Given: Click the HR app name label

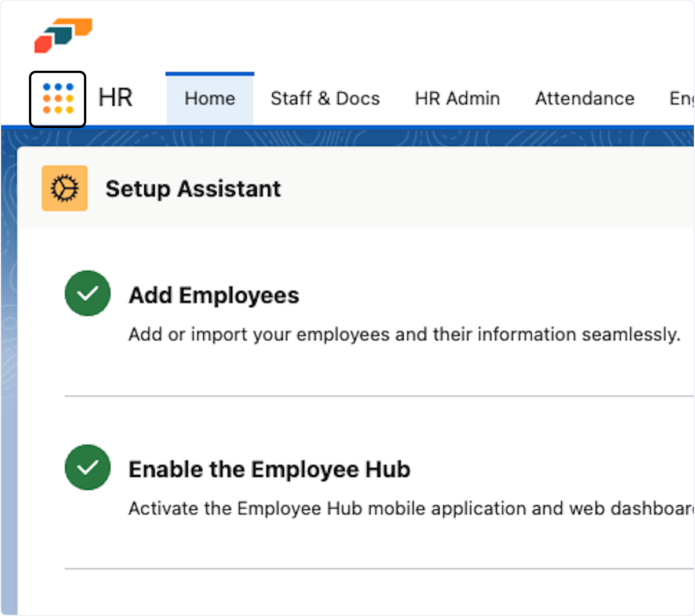Looking at the screenshot, I should coord(115,98).
